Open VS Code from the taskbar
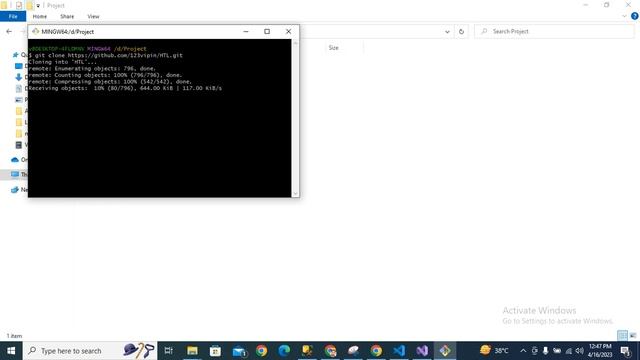Screen dimensions: 640x360 click(399, 351)
